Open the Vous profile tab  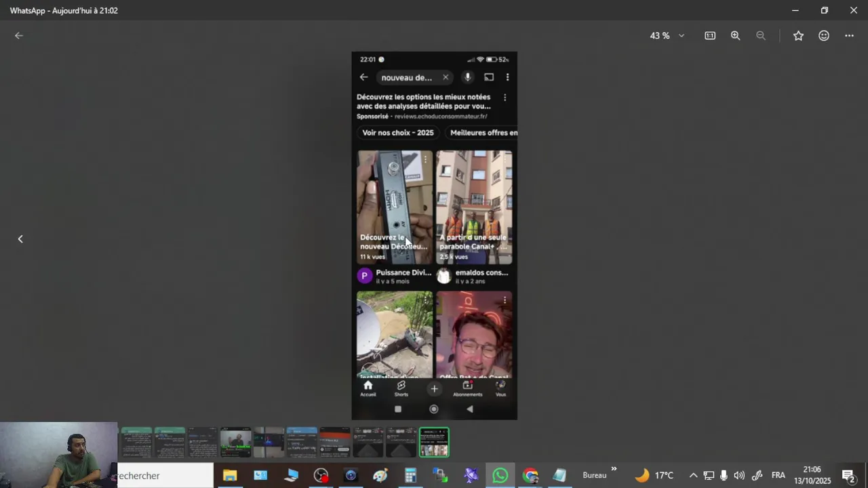(x=500, y=388)
